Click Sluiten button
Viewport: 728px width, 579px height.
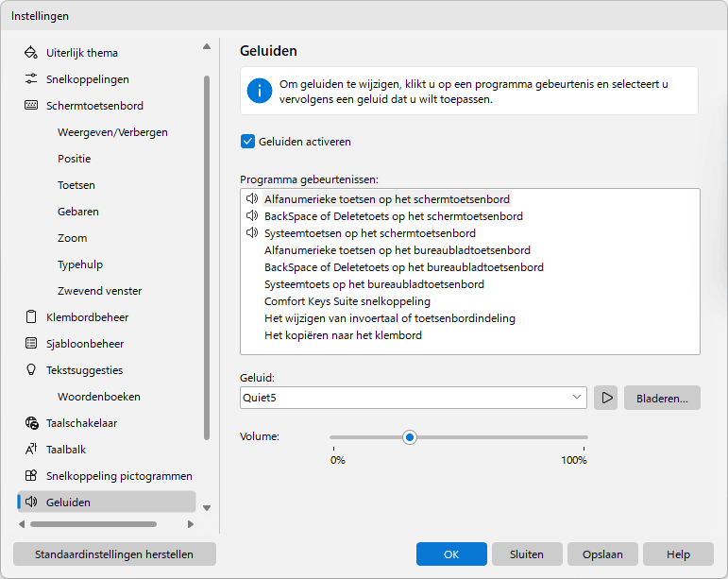(x=527, y=553)
